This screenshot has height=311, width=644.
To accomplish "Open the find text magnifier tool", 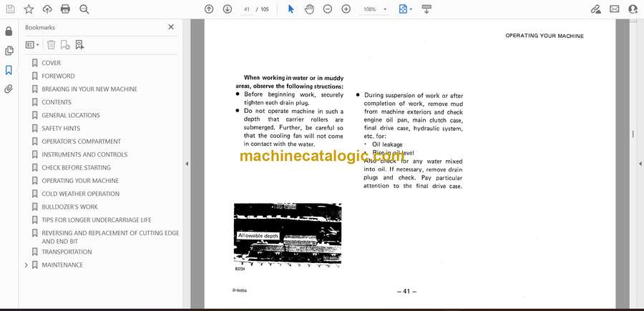I will pyautogui.click(x=84, y=9).
